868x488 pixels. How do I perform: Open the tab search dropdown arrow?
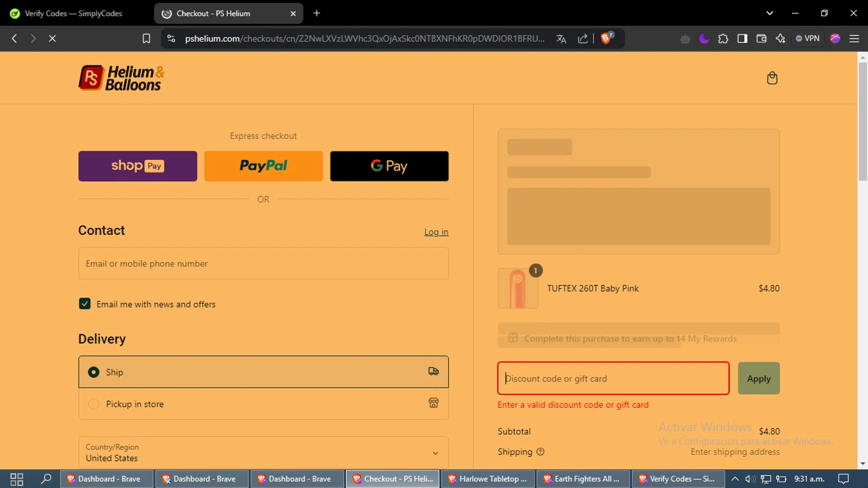[x=770, y=13]
